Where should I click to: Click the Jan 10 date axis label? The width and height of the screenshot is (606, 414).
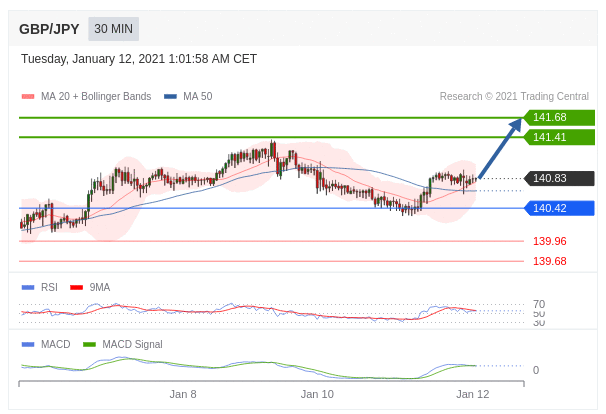point(317,394)
